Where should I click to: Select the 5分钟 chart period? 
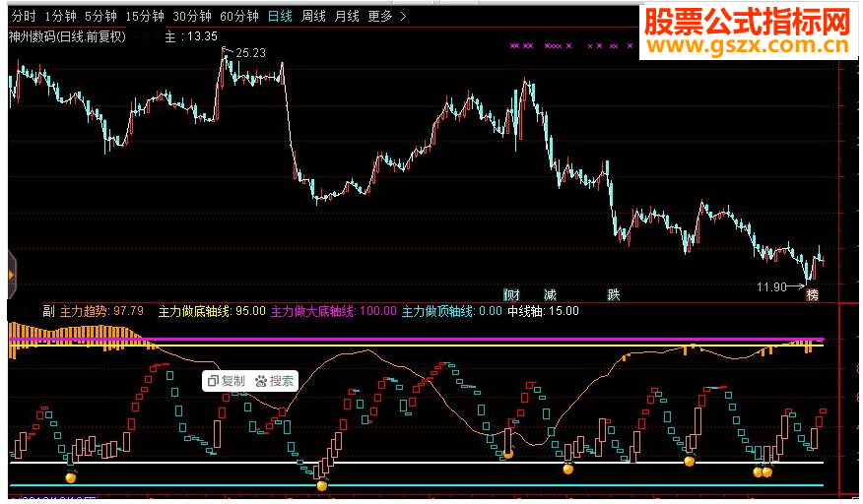[100, 17]
